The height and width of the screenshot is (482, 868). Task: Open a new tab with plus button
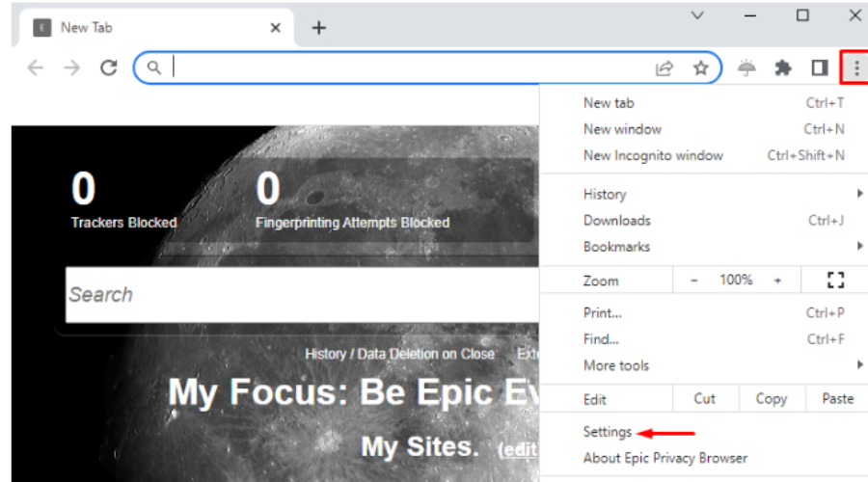[319, 28]
